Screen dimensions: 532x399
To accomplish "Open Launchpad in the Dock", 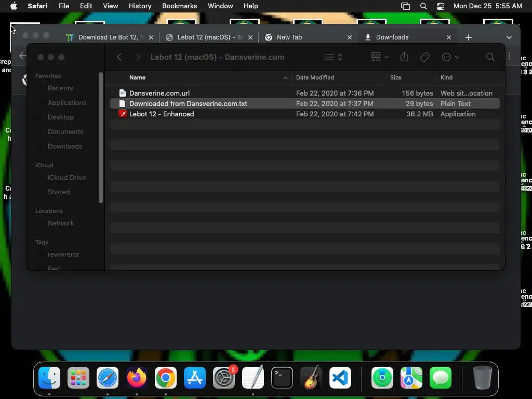I will pos(78,378).
